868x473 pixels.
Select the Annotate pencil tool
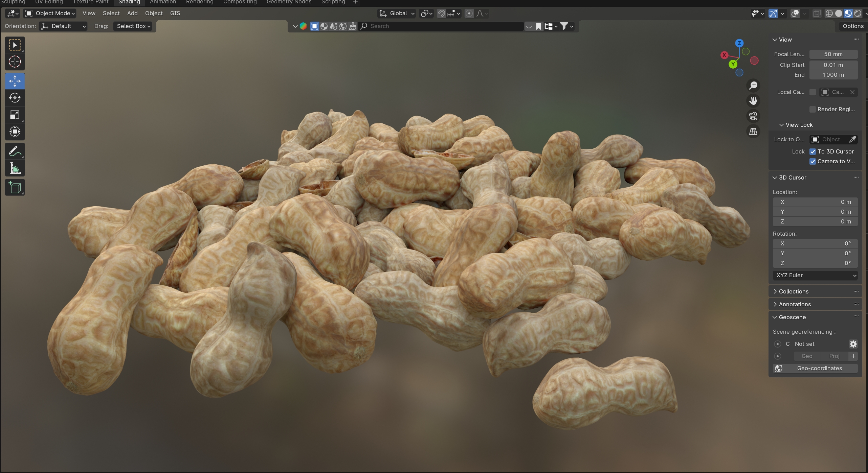click(x=15, y=151)
